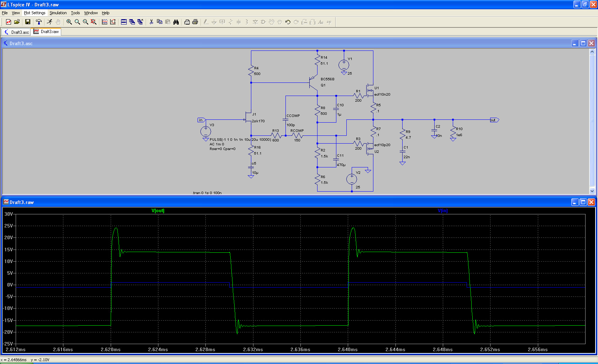Click the cursor coordinates in status bar
The image size is (598, 364).
click(x=25, y=360)
